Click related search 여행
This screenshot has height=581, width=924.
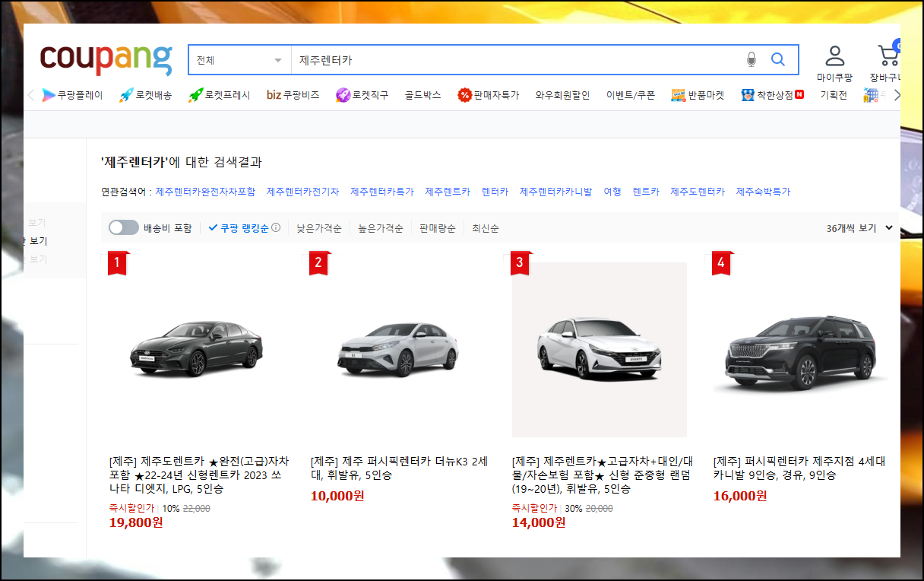pyautogui.click(x=612, y=192)
